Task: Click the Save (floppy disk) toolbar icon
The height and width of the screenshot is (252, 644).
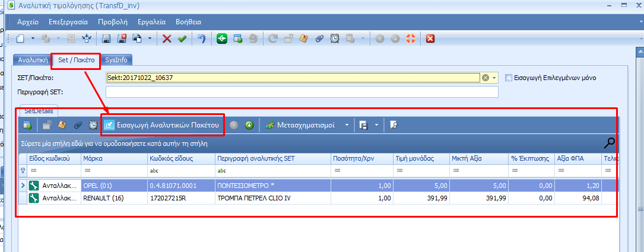Action: (107, 39)
